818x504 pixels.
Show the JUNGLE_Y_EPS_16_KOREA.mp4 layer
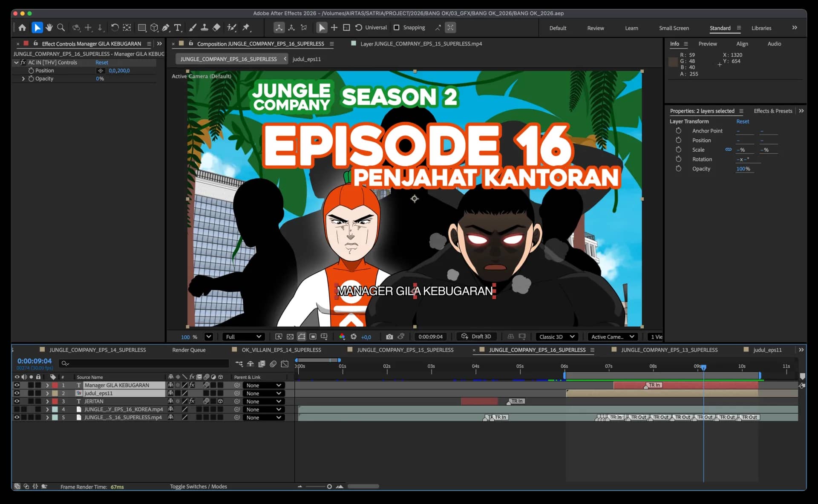[x=17, y=409]
